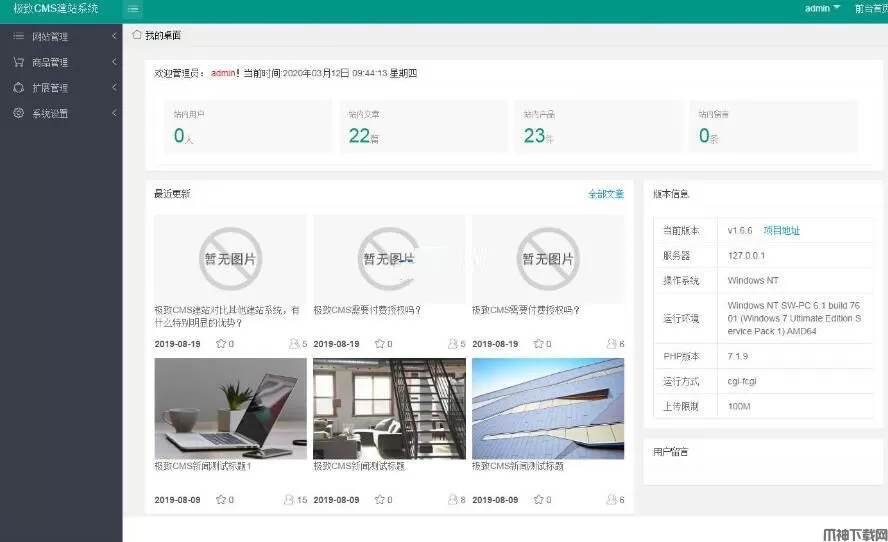888x542 pixels.
Task: Click the home icon next to 我的桌面
Action: point(137,35)
